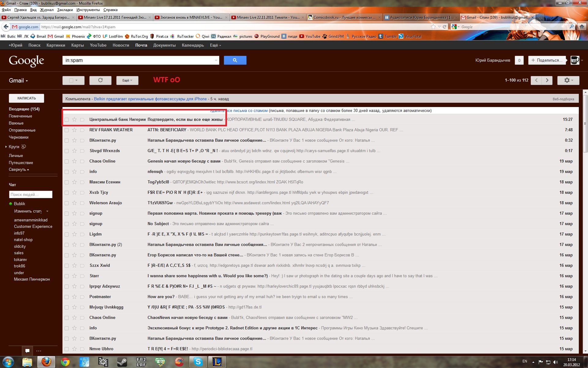This screenshot has height=368, width=588.
Task: Open Windows Start menu
Action: (x=8, y=362)
